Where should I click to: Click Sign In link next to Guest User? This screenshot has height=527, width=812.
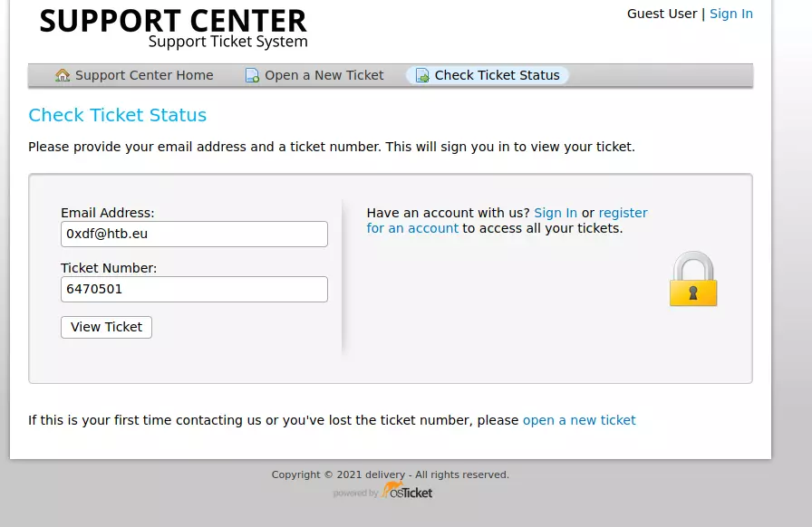point(730,14)
